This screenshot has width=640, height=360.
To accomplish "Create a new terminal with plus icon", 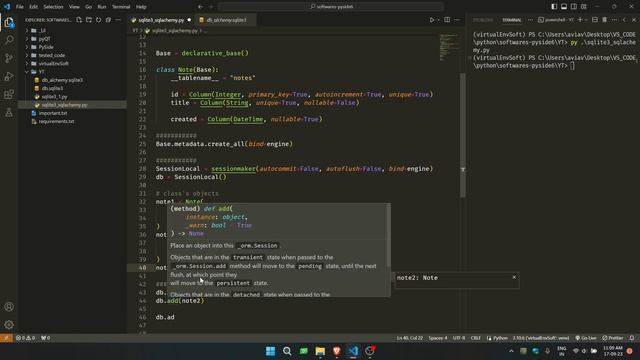I will (580, 20).
